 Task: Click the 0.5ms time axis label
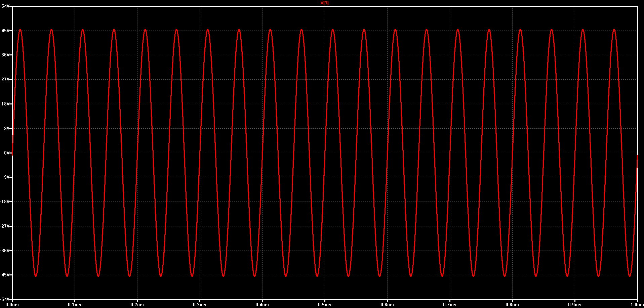click(325, 305)
